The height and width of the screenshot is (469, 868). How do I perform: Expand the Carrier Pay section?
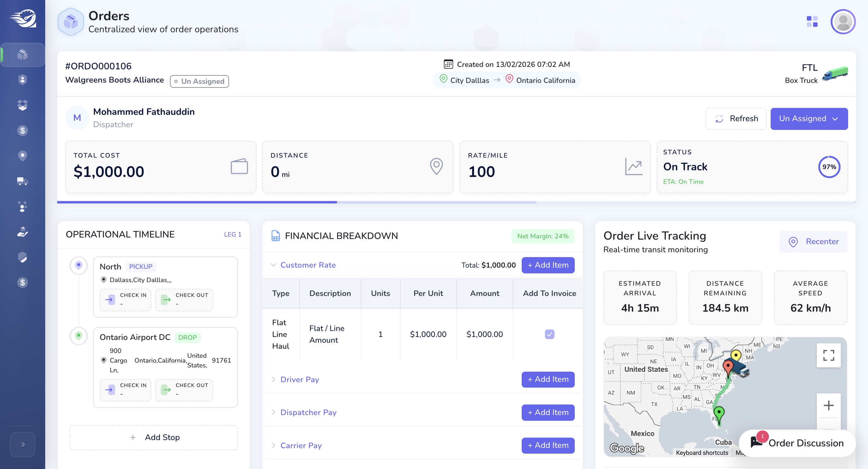[297, 445]
